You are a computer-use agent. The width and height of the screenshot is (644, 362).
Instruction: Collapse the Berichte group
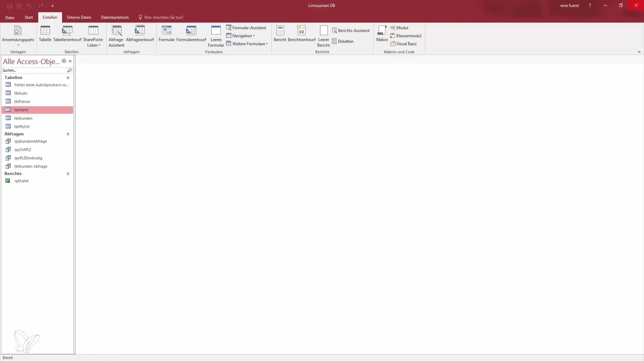click(x=68, y=174)
